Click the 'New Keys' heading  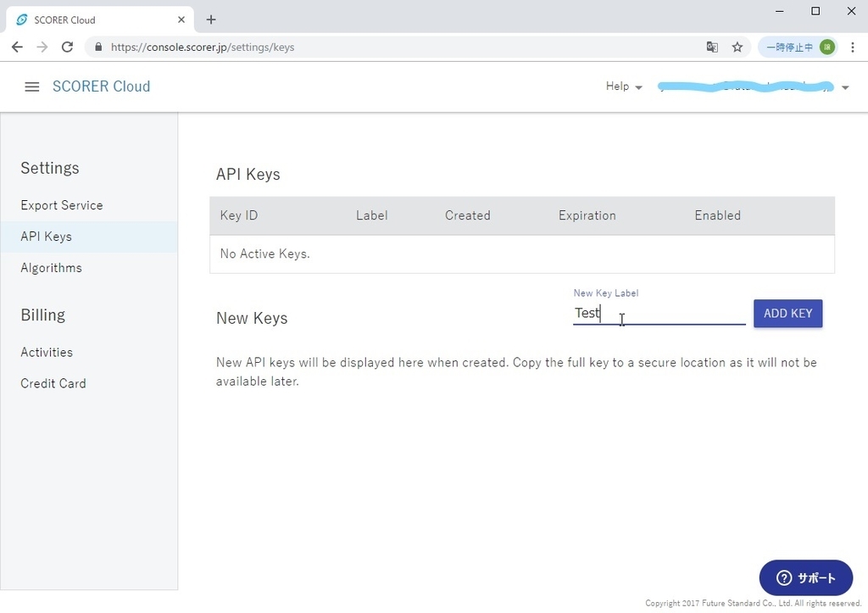tap(252, 318)
